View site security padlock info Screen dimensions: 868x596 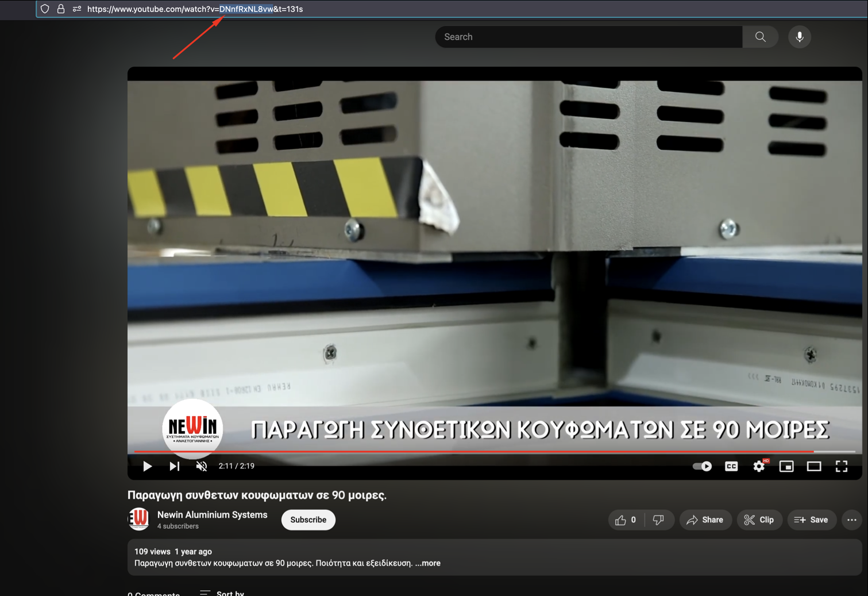61,9
